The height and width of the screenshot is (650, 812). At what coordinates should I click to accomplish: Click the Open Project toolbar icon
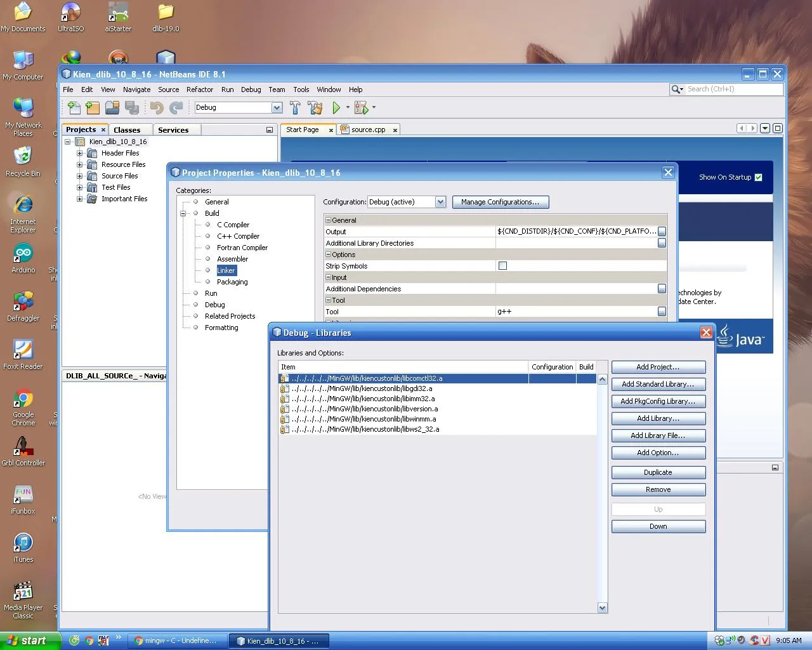(x=112, y=108)
